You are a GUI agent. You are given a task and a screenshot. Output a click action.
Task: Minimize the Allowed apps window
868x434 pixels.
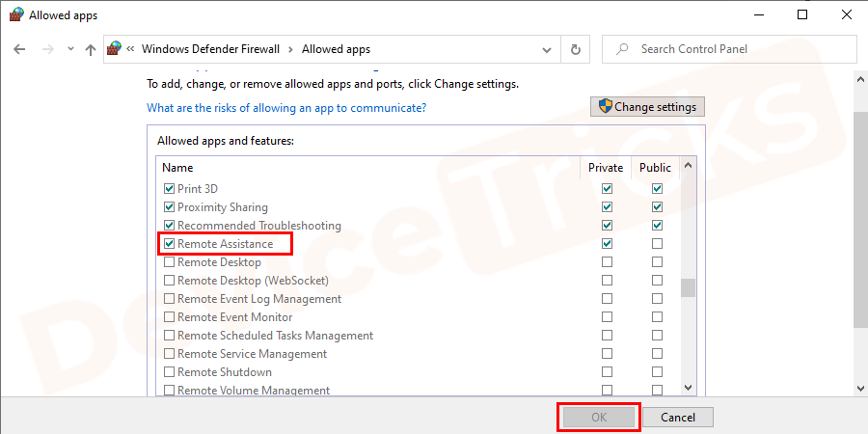tap(758, 14)
